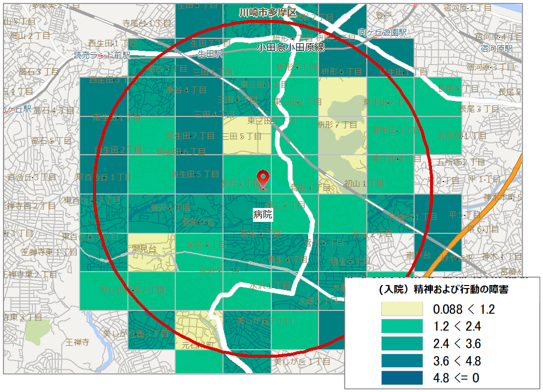The width and height of the screenshot is (543, 392).
Task: Click the 宿河原駅 station label
Action: [x=497, y=49]
